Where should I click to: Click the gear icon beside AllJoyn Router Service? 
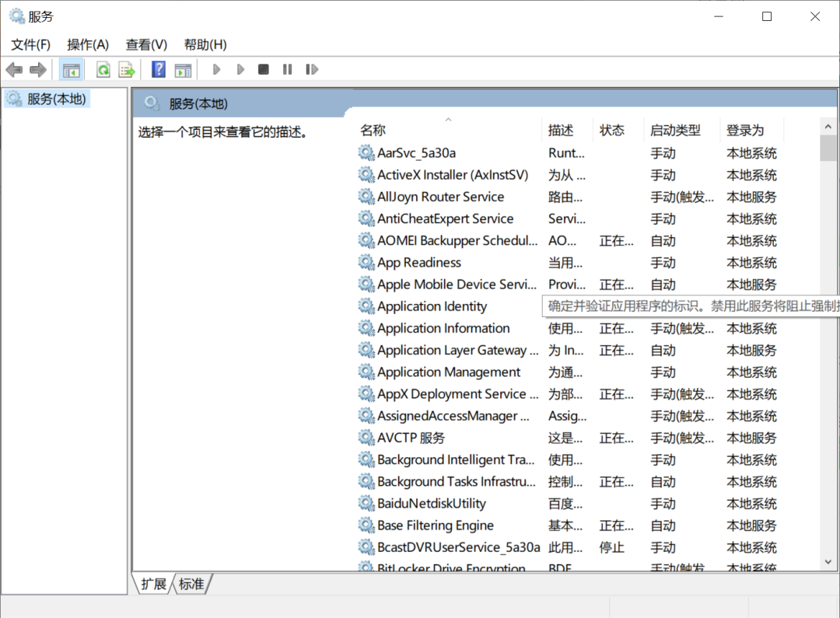point(366,197)
